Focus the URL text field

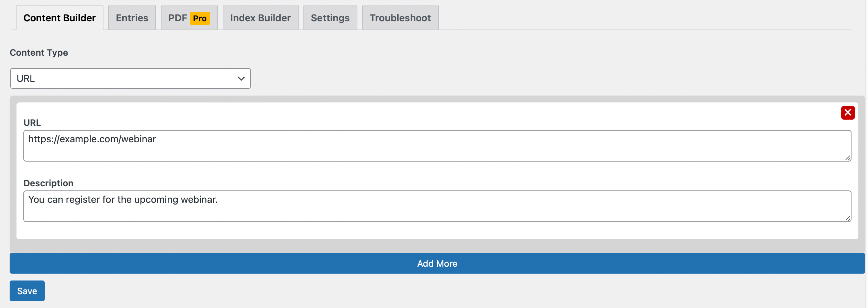pos(437,146)
